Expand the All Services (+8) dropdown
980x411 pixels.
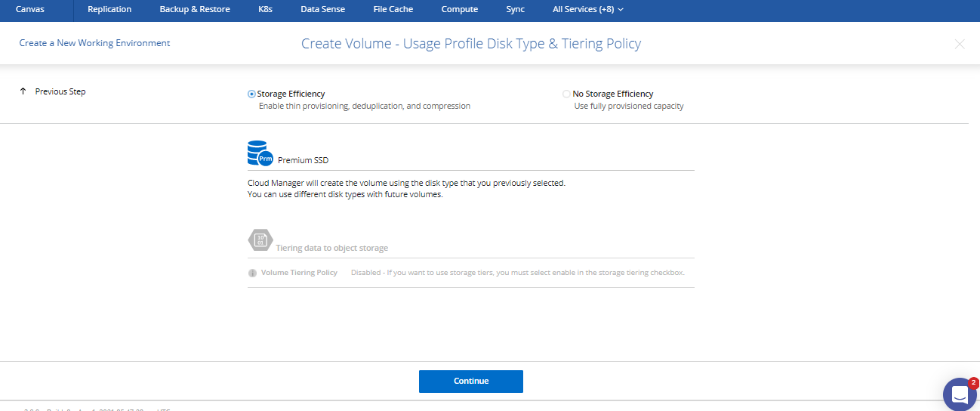pos(588,10)
